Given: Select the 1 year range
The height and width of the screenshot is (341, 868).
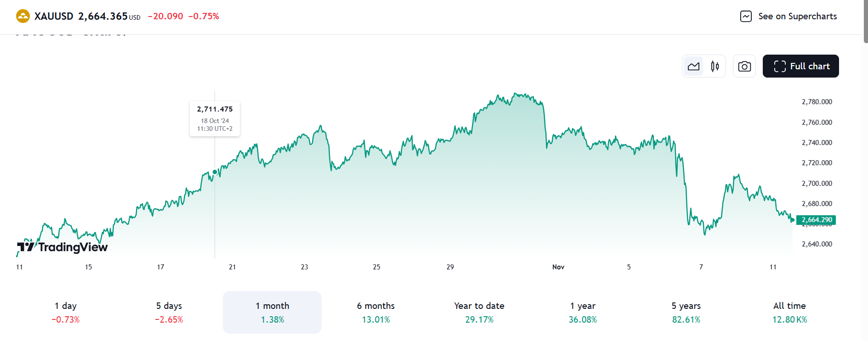Looking at the screenshot, I should click(x=583, y=312).
